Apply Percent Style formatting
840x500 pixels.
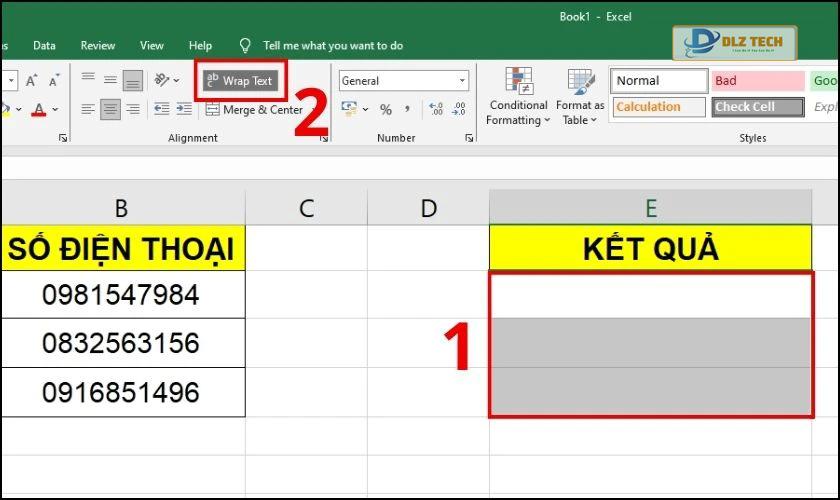tap(386, 110)
